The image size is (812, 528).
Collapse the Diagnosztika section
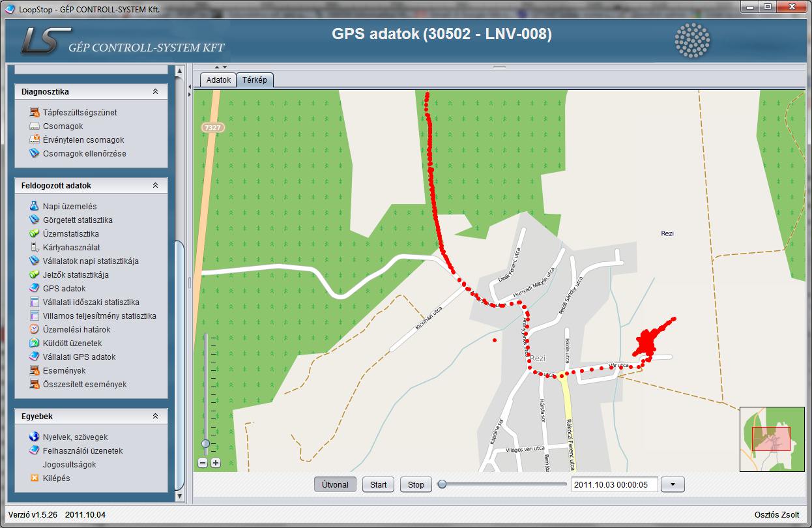[155, 92]
